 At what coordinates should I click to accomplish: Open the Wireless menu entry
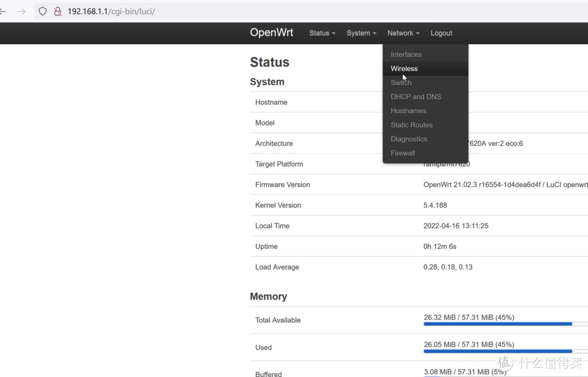pos(404,69)
